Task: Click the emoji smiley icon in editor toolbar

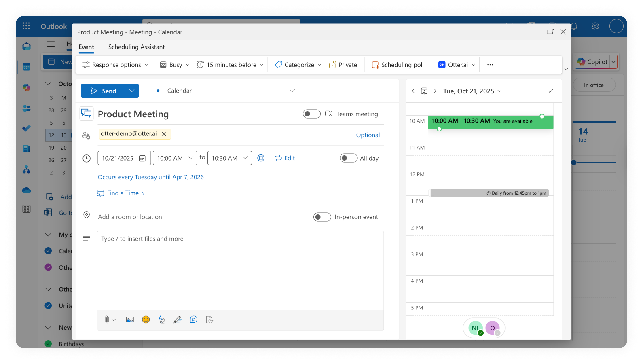Action: click(x=146, y=320)
